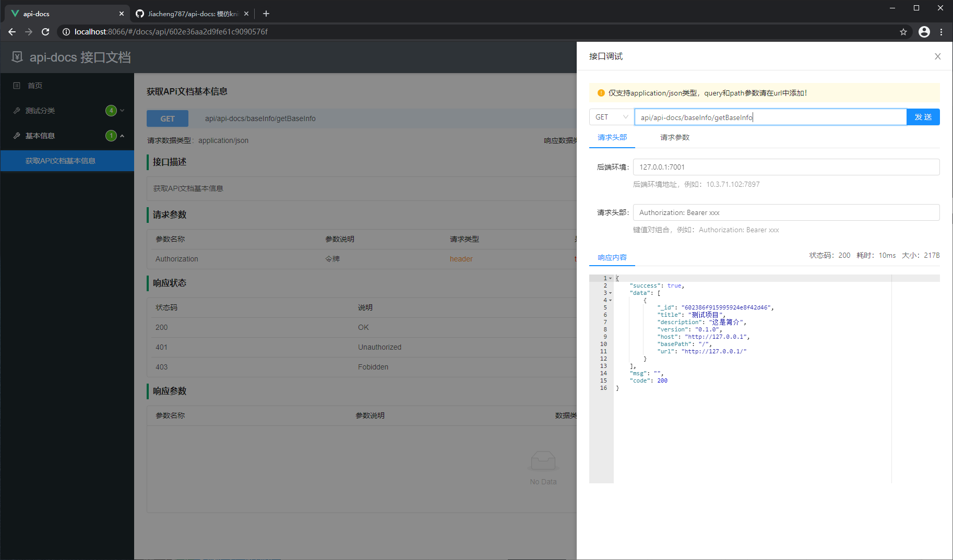
Task: Click the wrench icon beside 基本信息
Action: tap(17, 136)
